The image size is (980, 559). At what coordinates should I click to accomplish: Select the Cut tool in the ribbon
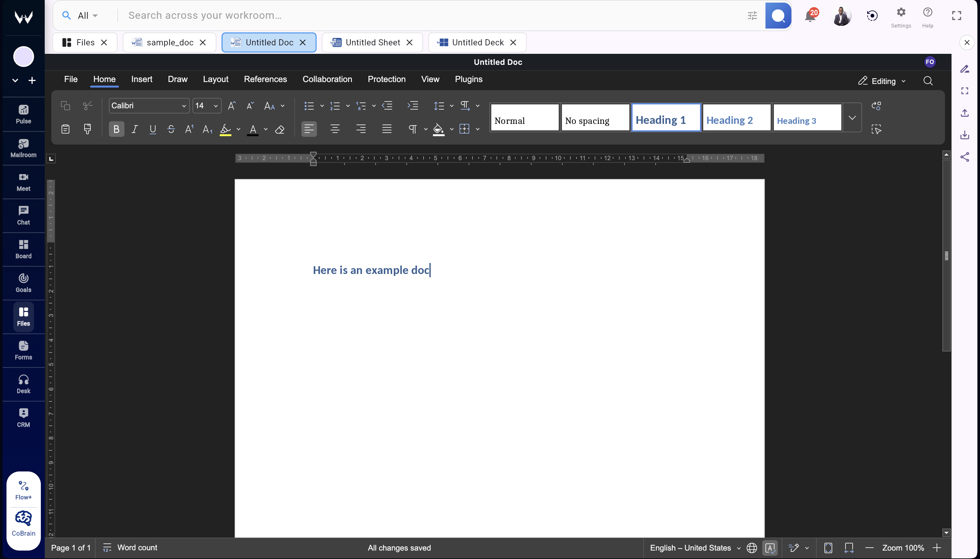click(87, 106)
